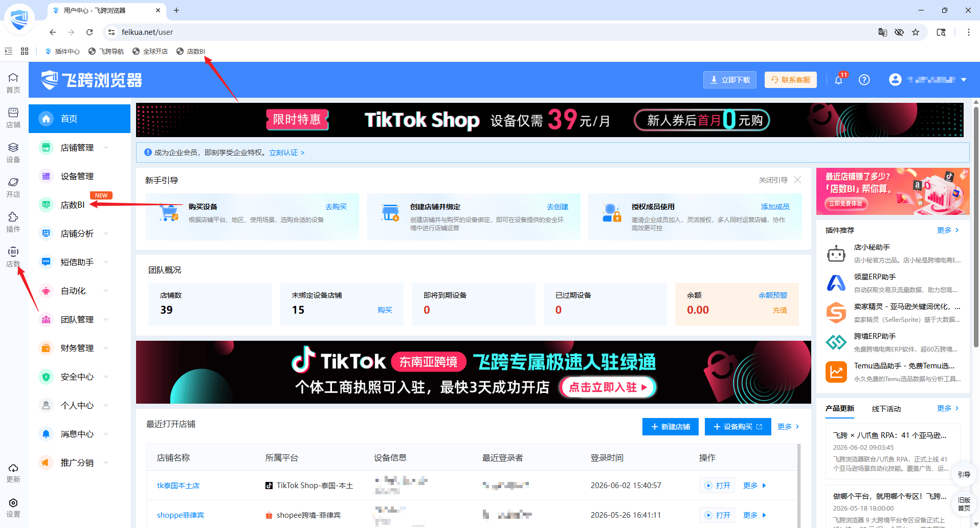Open 店数 BI in the narrow left rail
Screen dimensions: 980x528
pos(13,257)
